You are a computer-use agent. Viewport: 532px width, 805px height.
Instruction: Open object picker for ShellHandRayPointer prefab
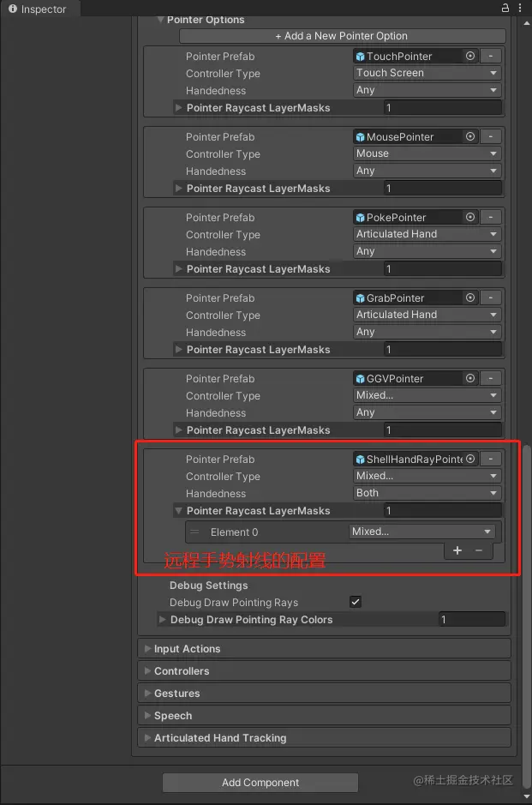click(x=470, y=459)
